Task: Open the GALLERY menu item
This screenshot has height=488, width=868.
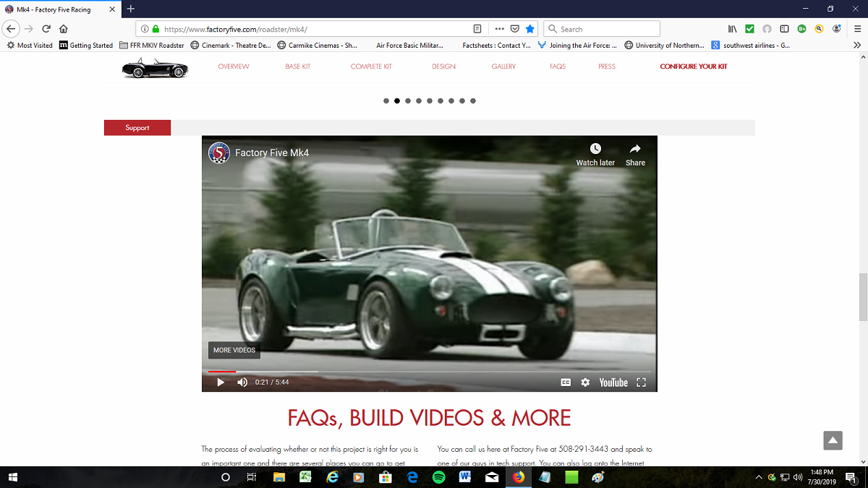Action: [x=504, y=67]
